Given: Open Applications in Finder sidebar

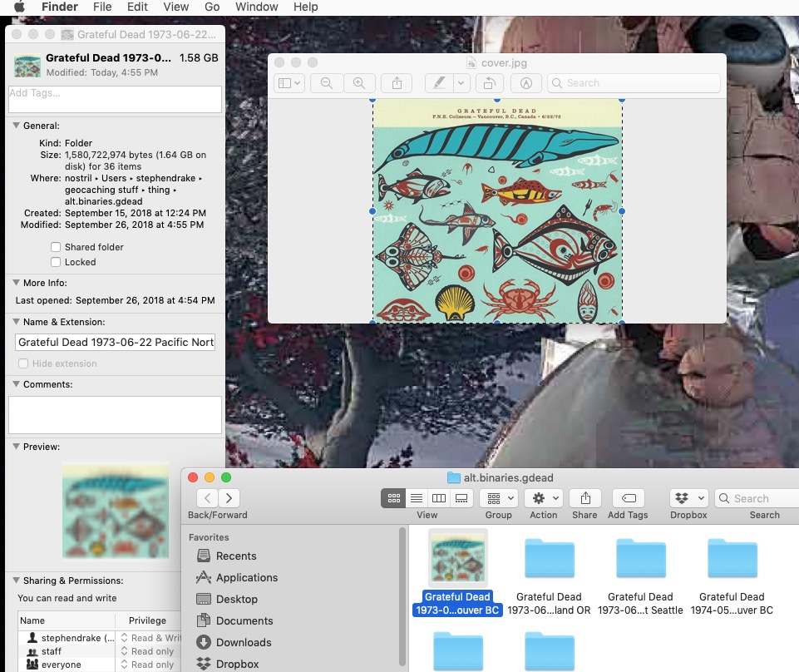Looking at the screenshot, I should (x=237, y=578).
